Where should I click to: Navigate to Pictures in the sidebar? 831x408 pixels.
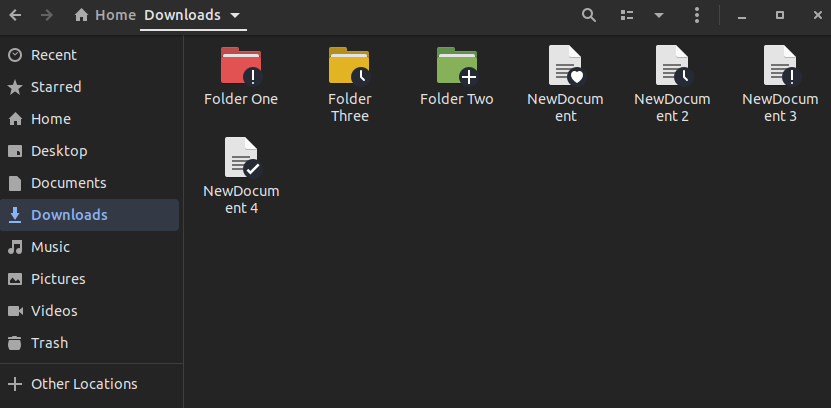pyautogui.click(x=58, y=279)
